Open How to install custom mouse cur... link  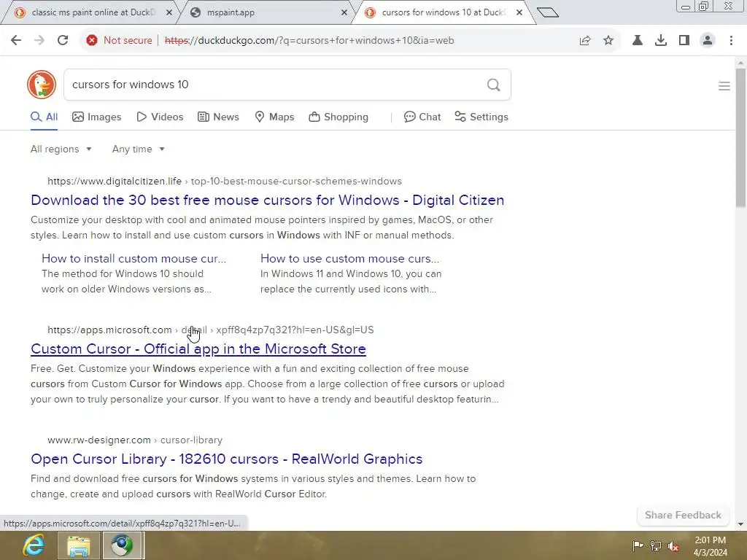[x=134, y=259]
